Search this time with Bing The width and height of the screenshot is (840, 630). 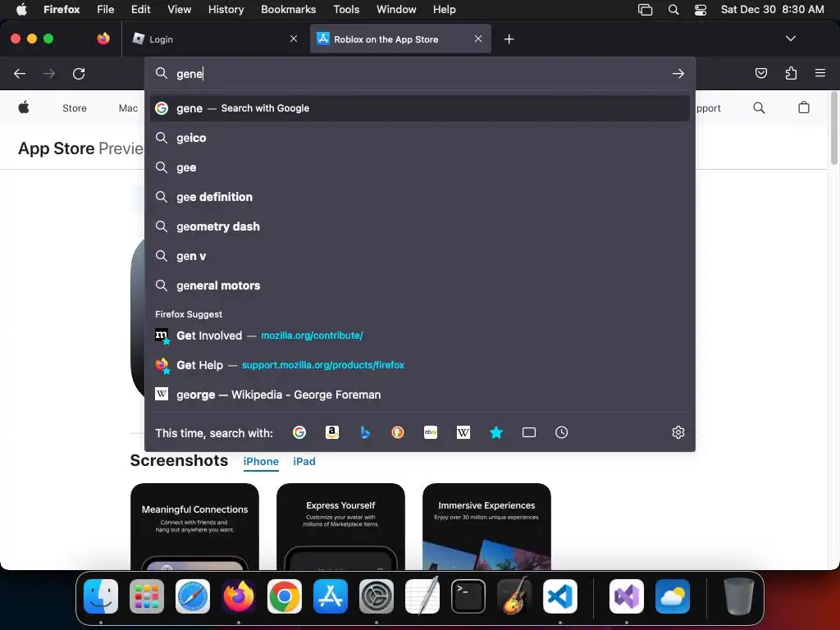tap(365, 432)
